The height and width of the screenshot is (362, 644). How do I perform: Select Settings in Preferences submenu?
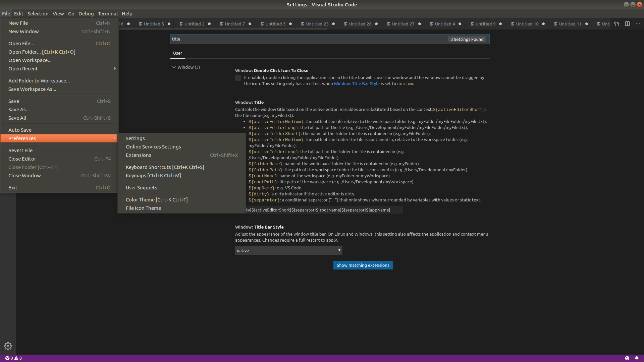click(x=181, y=138)
